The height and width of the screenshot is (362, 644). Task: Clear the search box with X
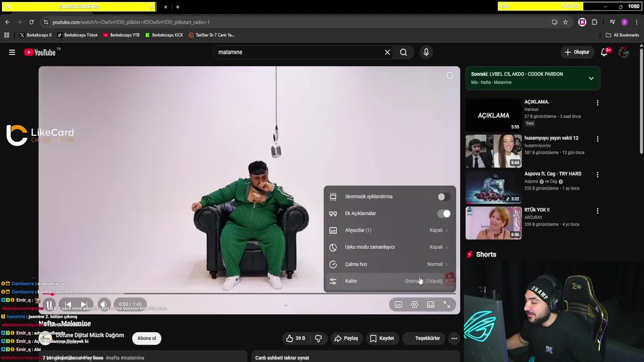pyautogui.click(x=387, y=52)
